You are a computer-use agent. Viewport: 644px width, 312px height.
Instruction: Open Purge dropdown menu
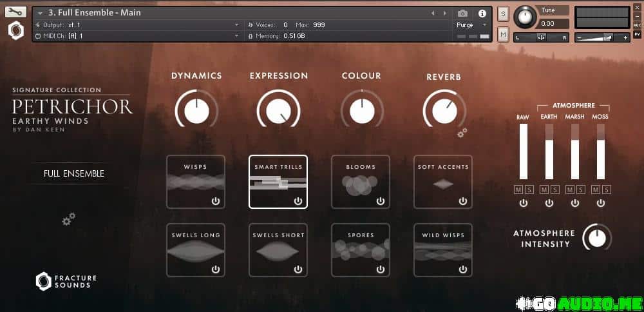[x=471, y=25]
